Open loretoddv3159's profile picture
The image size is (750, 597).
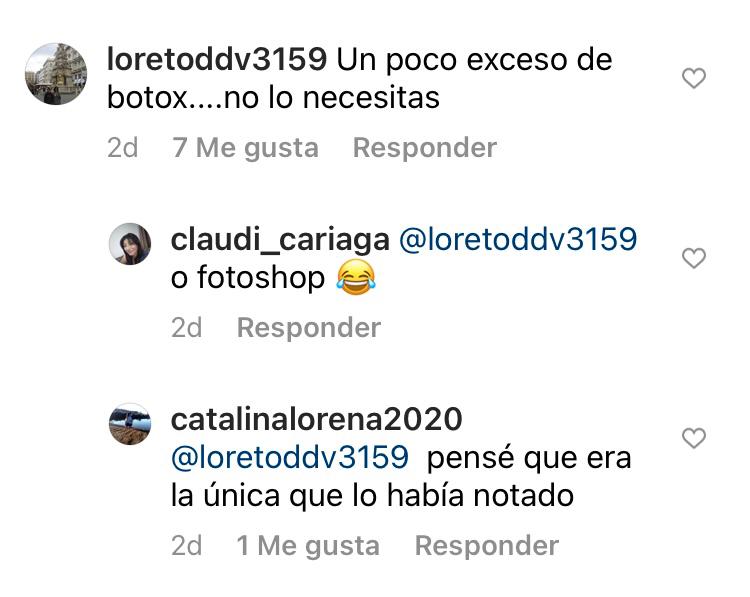click(x=56, y=74)
